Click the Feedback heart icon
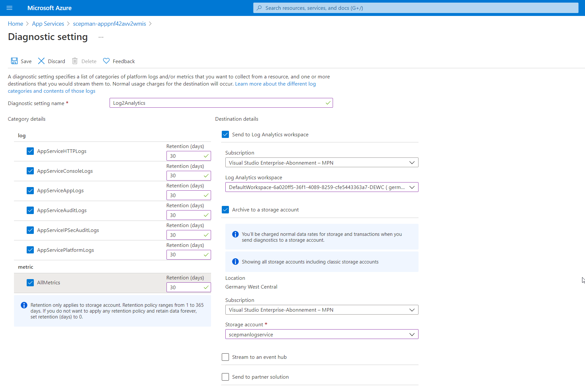This screenshot has width=585, height=392. point(106,61)
